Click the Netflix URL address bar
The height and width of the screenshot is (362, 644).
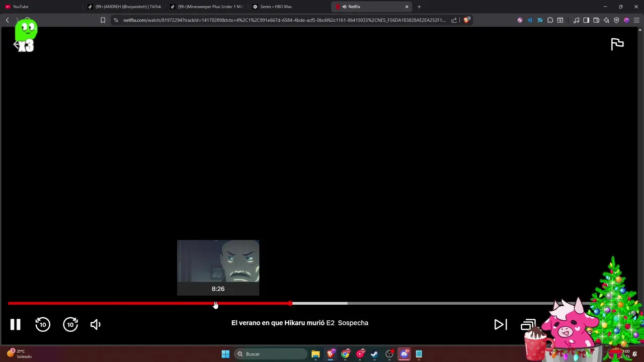click(x=284, y=20)
